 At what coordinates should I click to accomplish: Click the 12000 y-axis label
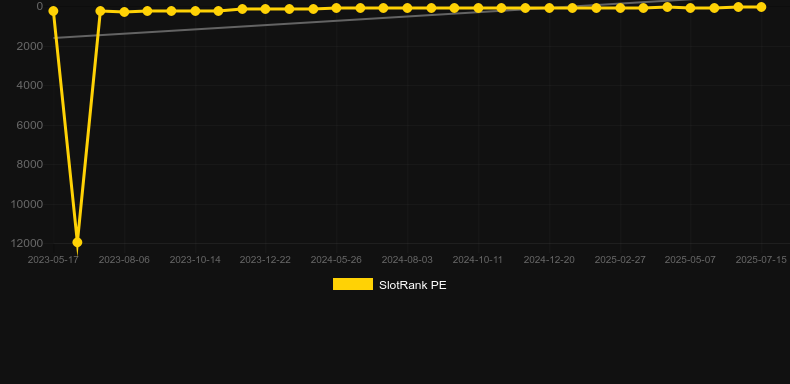click(x=27, y=243)
